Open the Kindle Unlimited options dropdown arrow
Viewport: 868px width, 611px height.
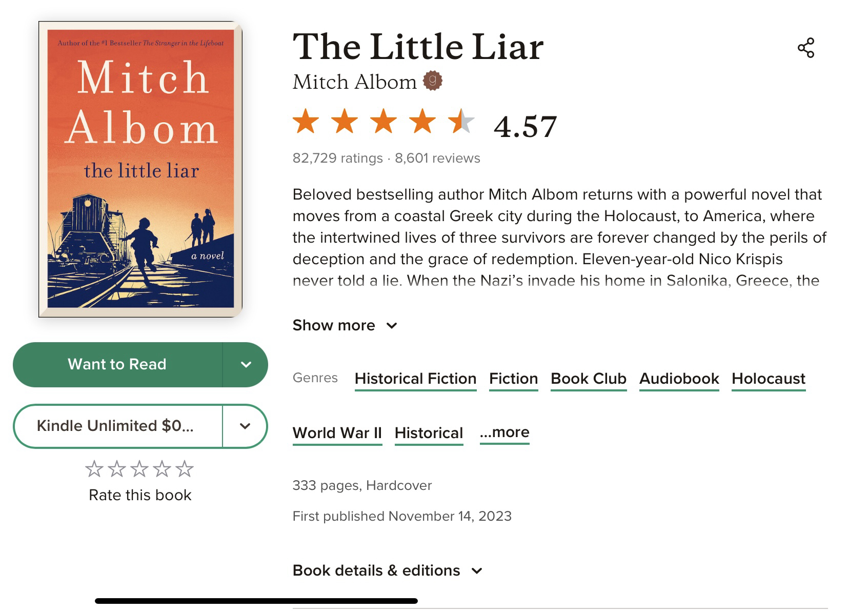pyautogui.click(x=245, y=426)
